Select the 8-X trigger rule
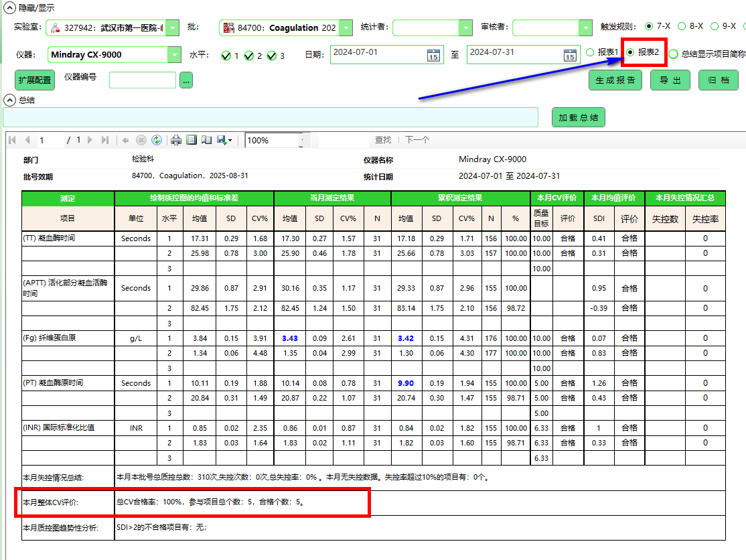The image size is (746, 560). (682, 26)
